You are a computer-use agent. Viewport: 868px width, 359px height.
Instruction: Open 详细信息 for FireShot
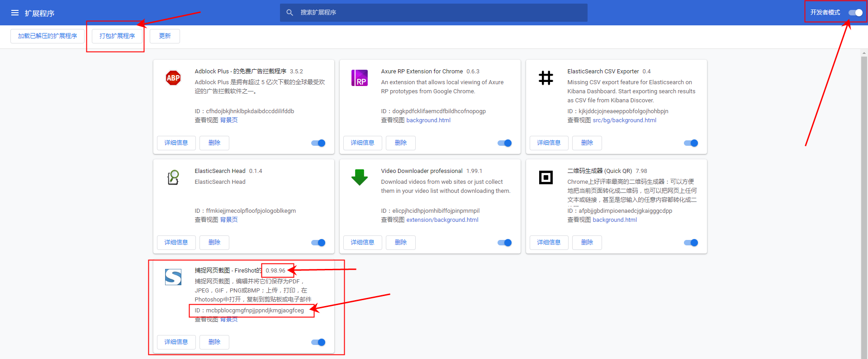(176, 342)
